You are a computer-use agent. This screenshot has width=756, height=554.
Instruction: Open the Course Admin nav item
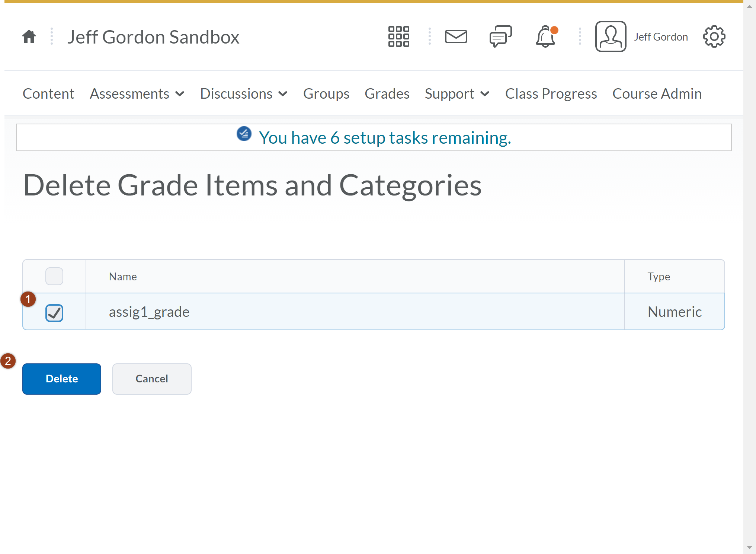coord(657,94)
